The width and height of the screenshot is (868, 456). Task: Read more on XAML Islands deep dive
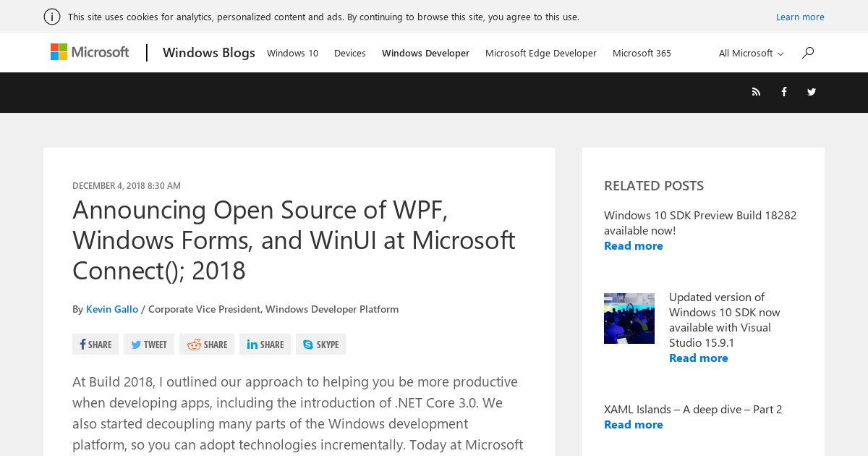(x=634, y=424)
